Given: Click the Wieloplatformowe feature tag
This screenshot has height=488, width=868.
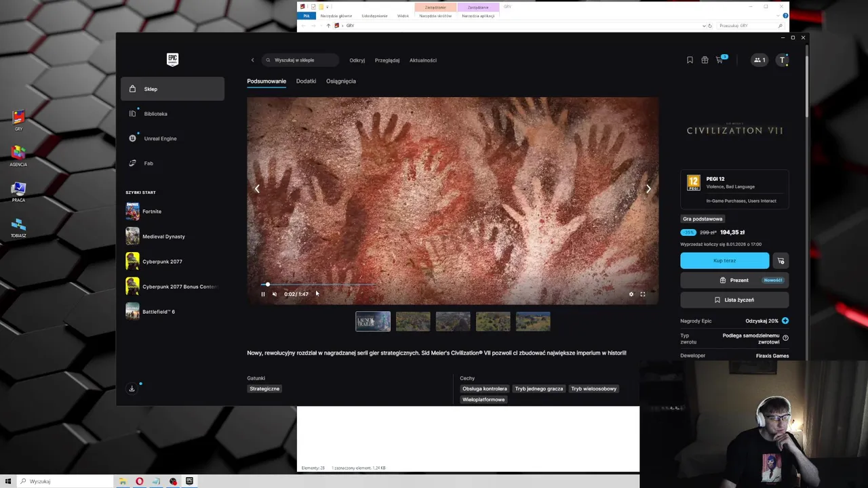Looking at the screenshot, I should coord(484,400).
